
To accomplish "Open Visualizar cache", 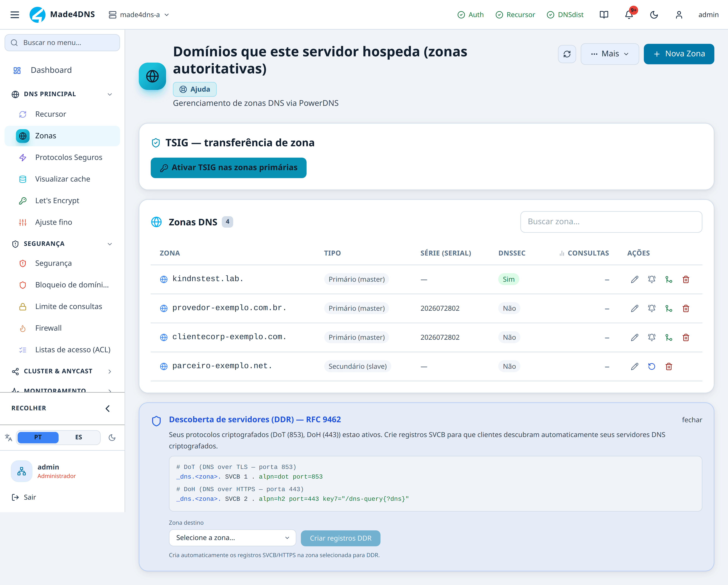I will pyautogui.click(x=62, y=179).
